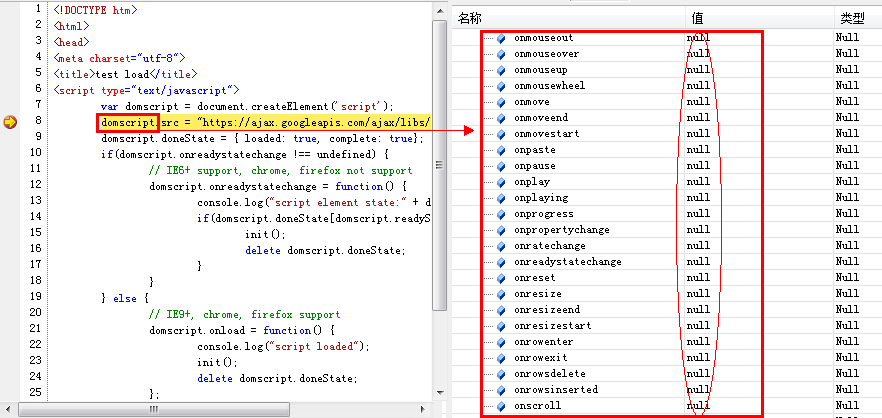Click the horizontal scrollbar right arrow
Image resolution: width=882 pixels, height=418 pixels.
point(424,409)
